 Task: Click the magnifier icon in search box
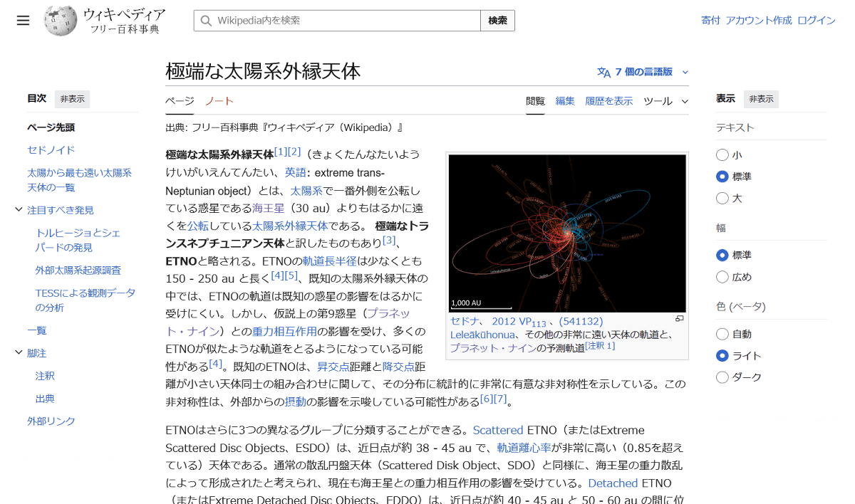(x=207, y=21)
